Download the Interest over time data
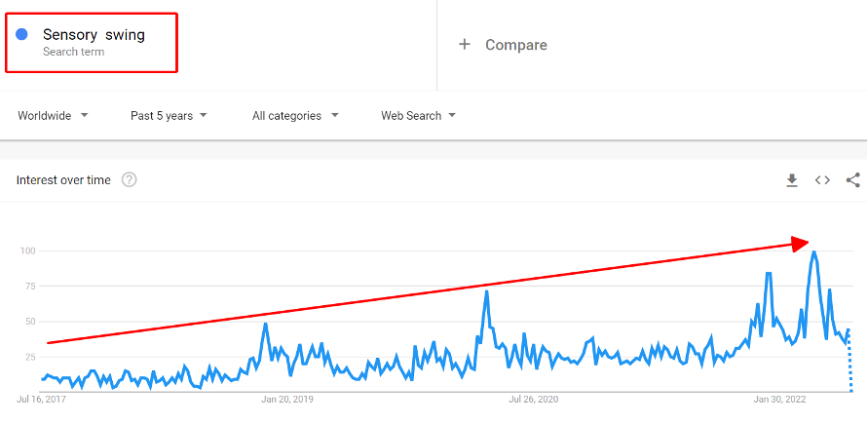 (x=792, y=180)
